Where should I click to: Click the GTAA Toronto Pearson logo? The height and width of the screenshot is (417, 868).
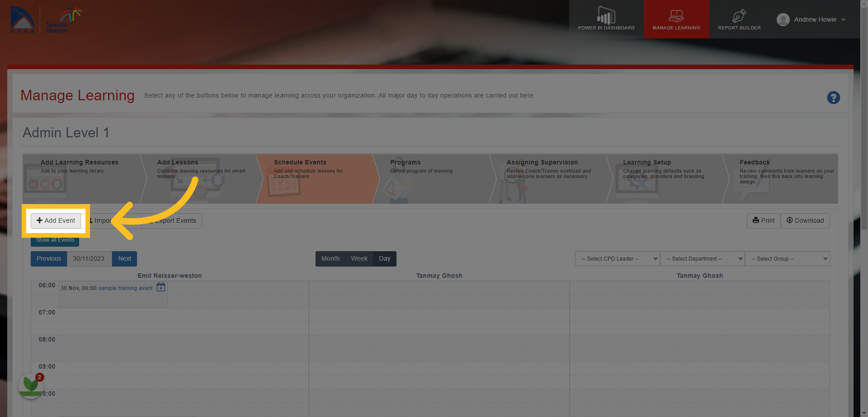click(45, 20)
